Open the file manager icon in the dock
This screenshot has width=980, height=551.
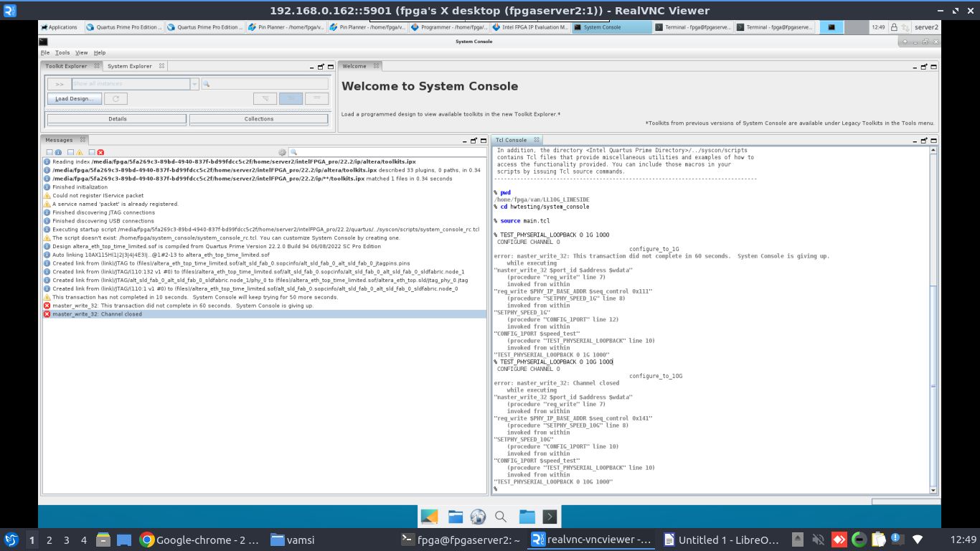[455, 517]
